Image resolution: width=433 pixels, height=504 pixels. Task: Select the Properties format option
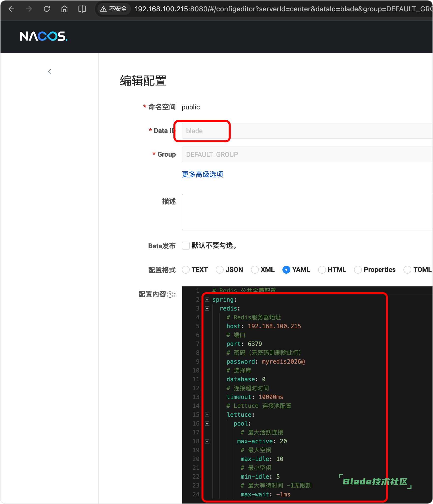358,270
